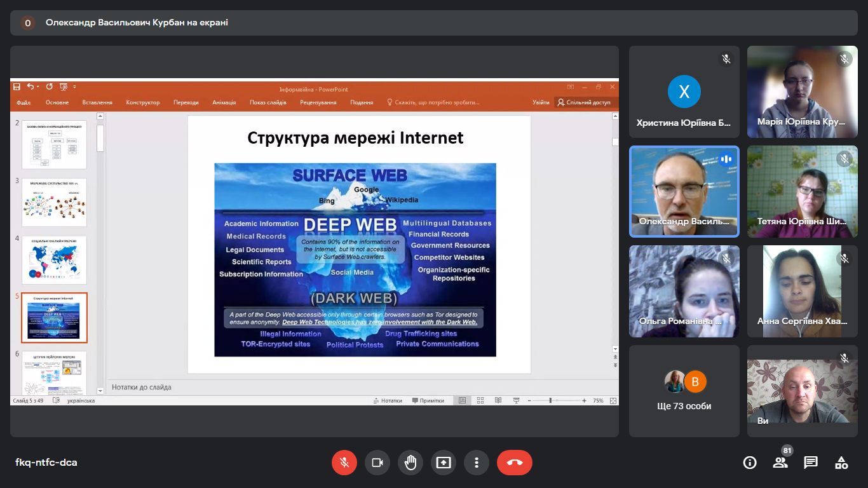Open the activities shapes icon
This screenshot has height=488, width=868.
pyautogui.click(x=841, y=463)
